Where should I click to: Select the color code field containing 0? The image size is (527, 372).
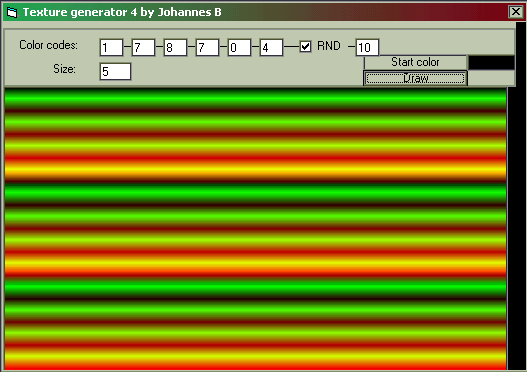coord(239,47)
